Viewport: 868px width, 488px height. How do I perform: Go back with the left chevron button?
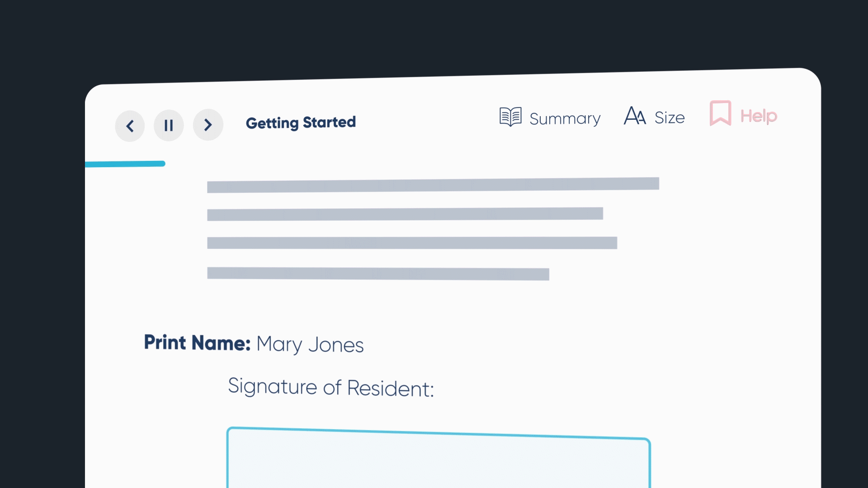click(130, 126)
